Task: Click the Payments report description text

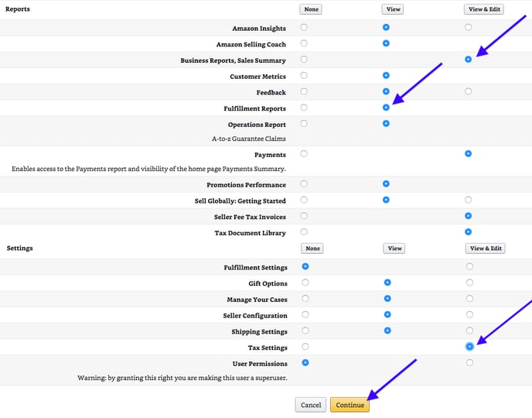Action: click(148, 169)
